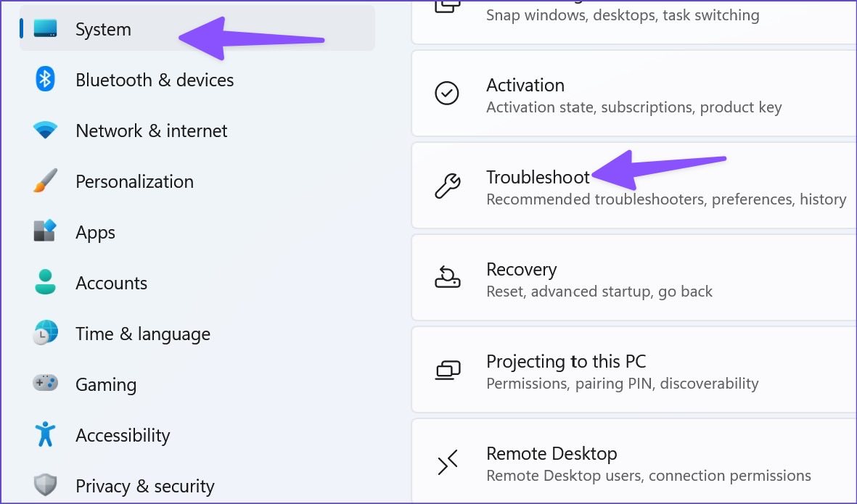Click the Activation checkmark circle icon
The width and height of the screenshot is (857, 504).
pyautogui.click(x=447, y=94)
